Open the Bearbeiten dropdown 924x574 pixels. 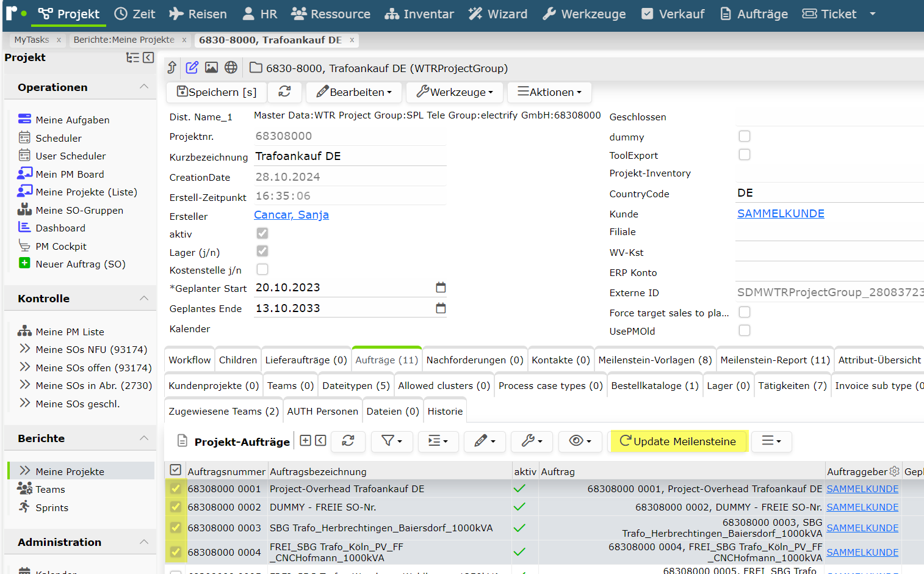click(354, 92)
